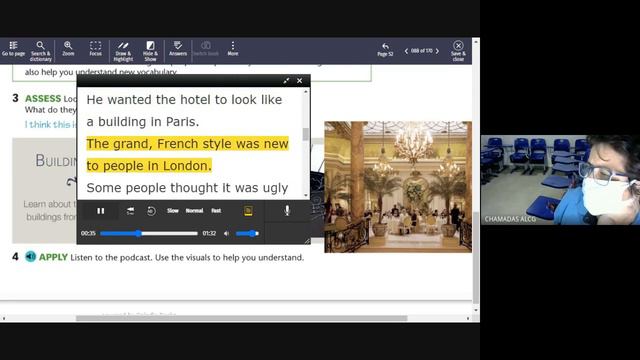
Task: Click the transcript scroll down arrow
Action: click(305, 196)
